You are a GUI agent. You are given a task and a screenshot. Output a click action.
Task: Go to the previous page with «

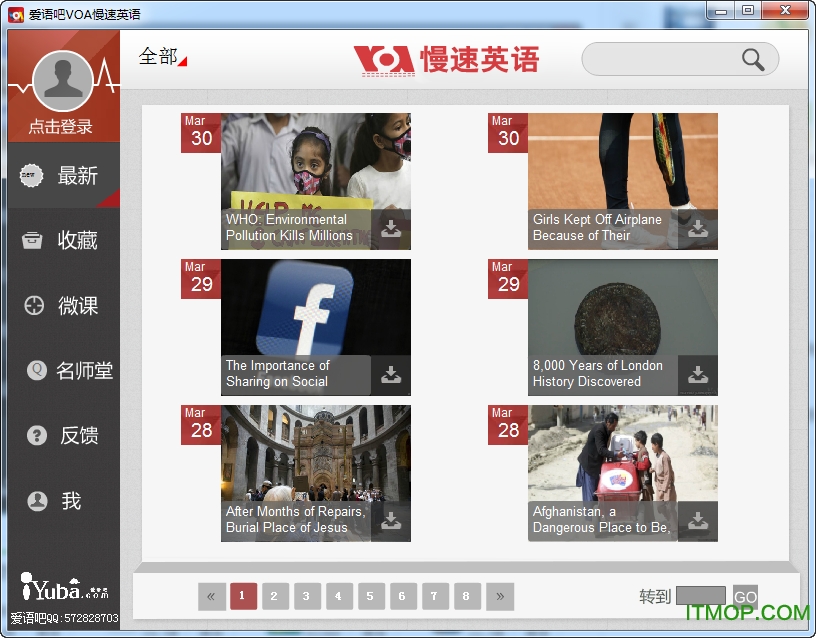click(211, 596)
